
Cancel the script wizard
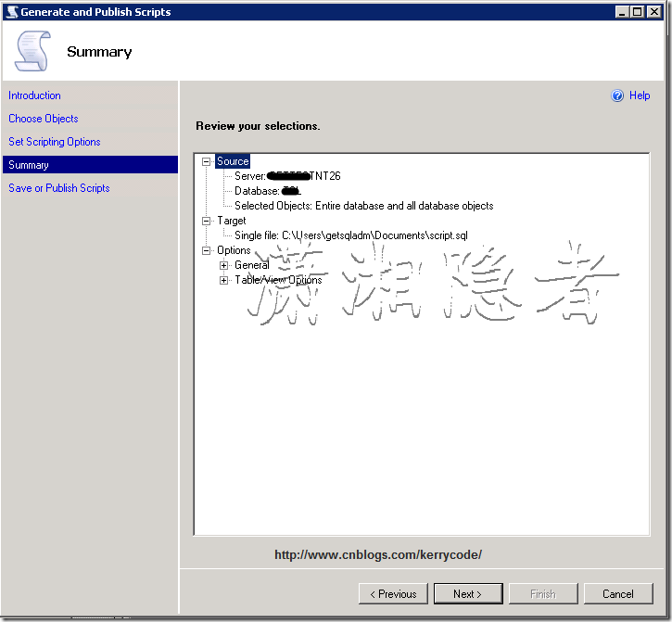(617, 594)
